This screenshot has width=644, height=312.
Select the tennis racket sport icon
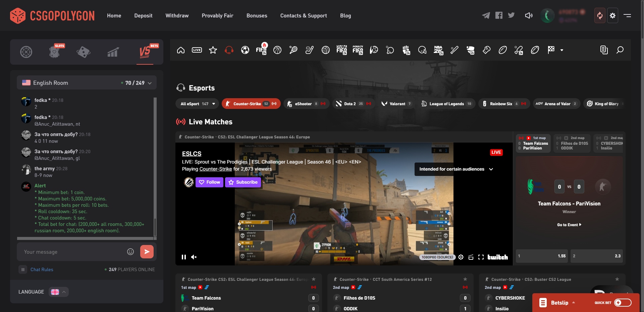[293, 50]
